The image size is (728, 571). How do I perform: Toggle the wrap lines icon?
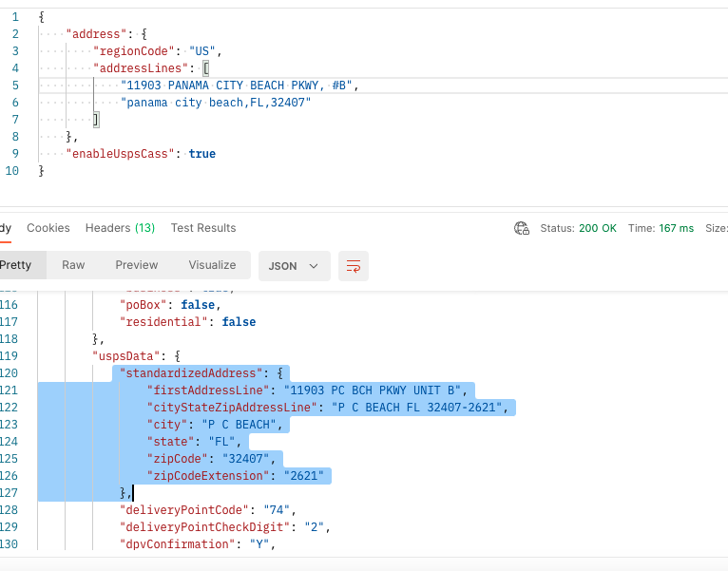354,266
